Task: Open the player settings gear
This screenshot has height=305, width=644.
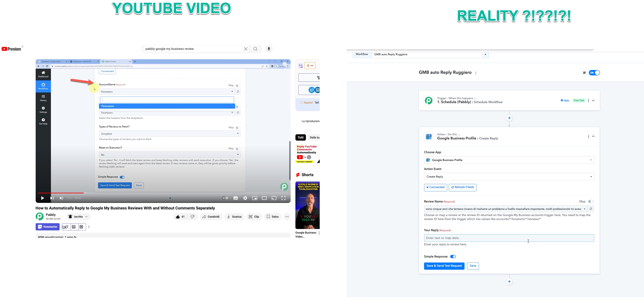Action: [245, 198]
